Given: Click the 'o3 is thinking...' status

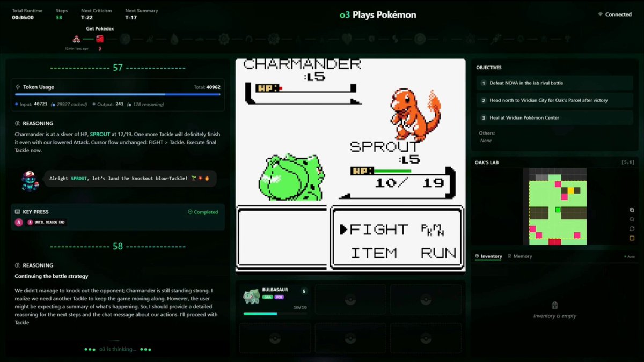Looking at the screenshot, I should coord(118,350).
